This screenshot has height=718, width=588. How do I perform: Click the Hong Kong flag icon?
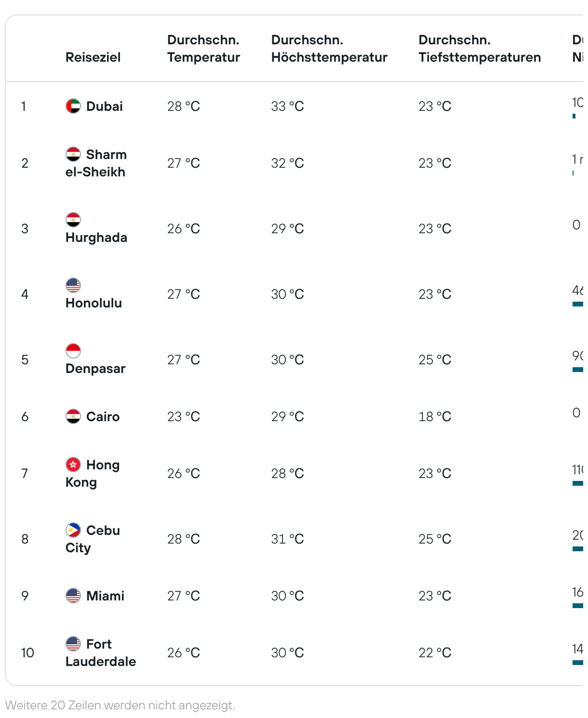[x=73, y=465]
